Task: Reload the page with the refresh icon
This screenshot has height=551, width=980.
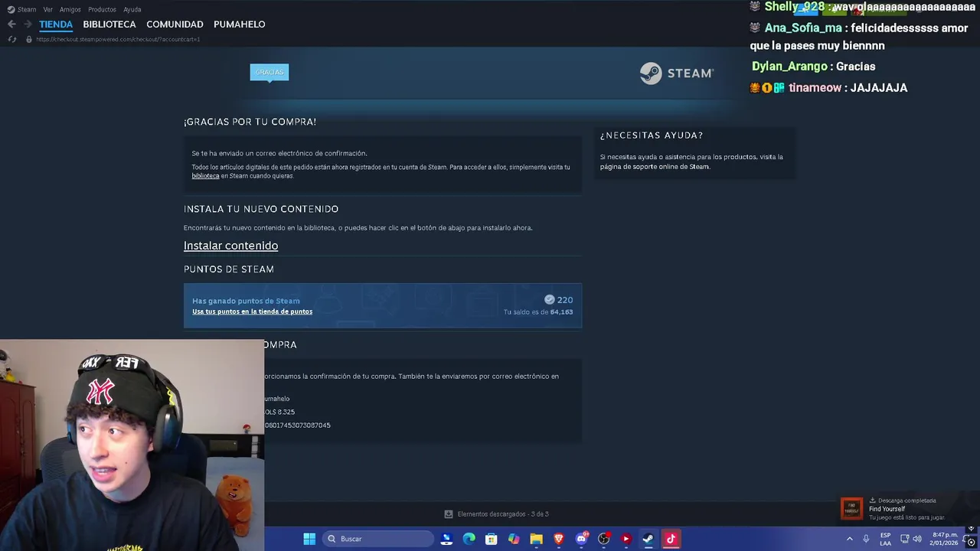Action: pyautogui.click(x=12, y=39)
